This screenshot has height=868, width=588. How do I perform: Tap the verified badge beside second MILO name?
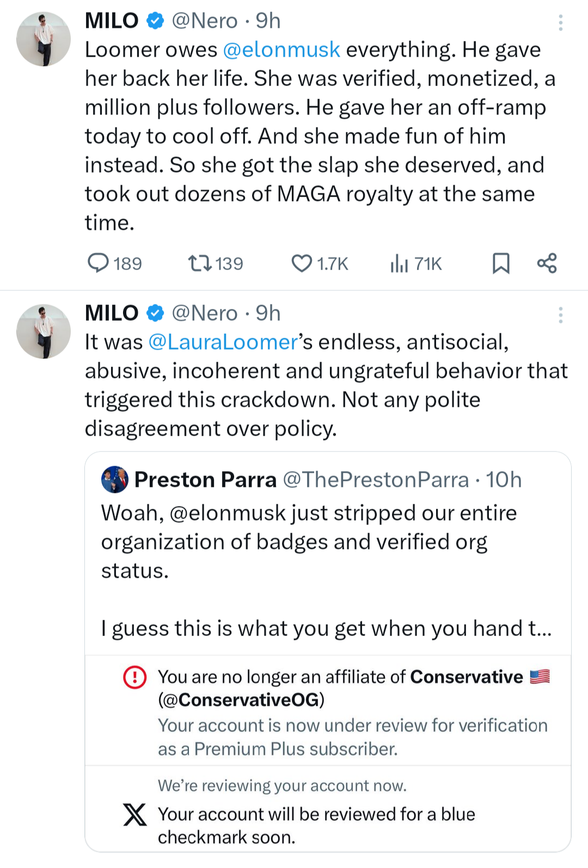click(156, 314)
